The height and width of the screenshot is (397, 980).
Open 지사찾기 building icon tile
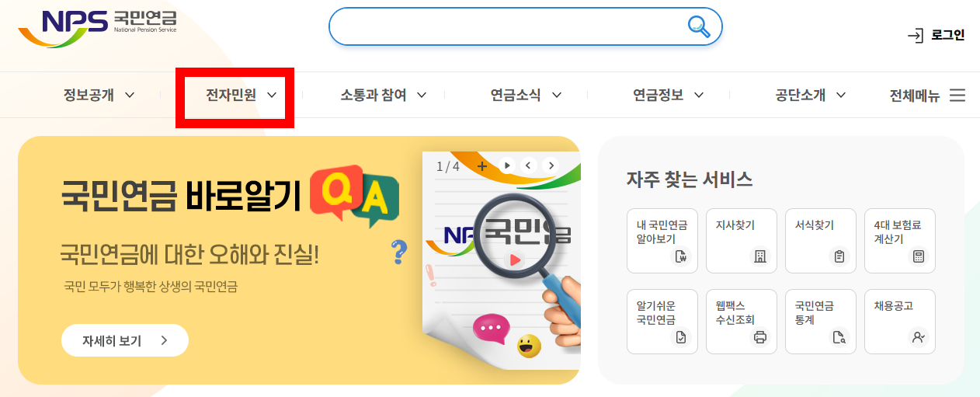coord(742,241)
